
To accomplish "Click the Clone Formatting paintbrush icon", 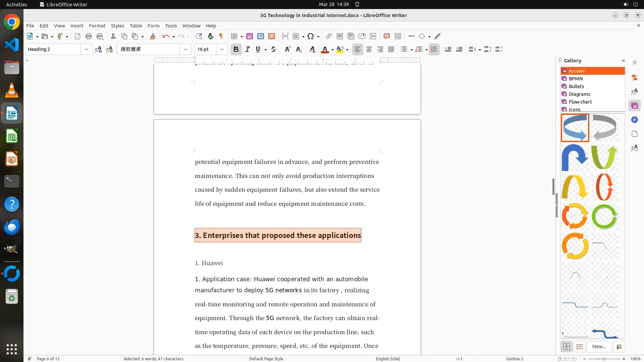I will (153, 36).
